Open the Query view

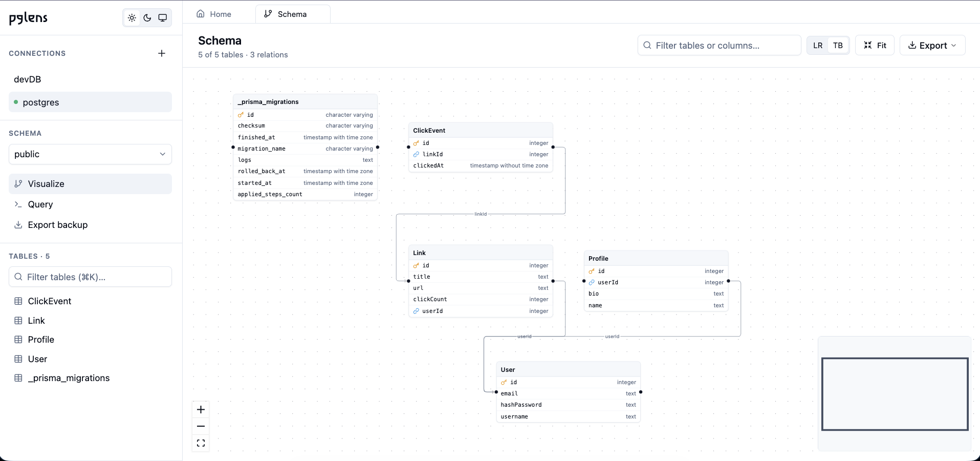coord(90,204)
